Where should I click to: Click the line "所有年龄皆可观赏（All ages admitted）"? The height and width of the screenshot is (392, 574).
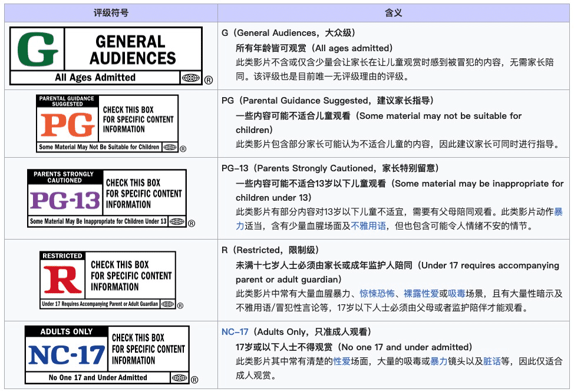point(315,48)
